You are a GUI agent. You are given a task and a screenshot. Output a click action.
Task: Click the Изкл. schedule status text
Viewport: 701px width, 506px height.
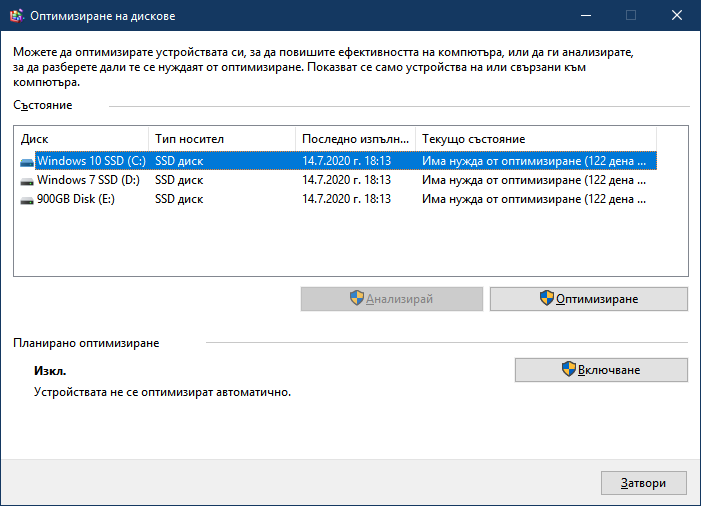50,371
